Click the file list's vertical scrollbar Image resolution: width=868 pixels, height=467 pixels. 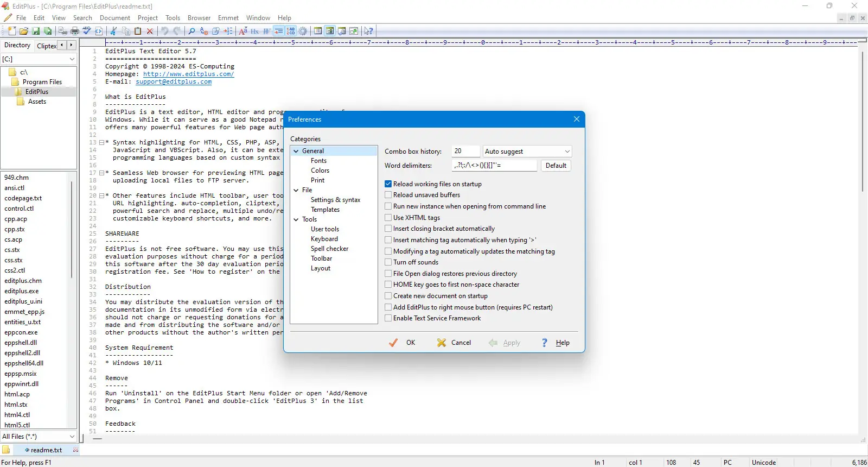pyautogui.click(x=72, y=231)
